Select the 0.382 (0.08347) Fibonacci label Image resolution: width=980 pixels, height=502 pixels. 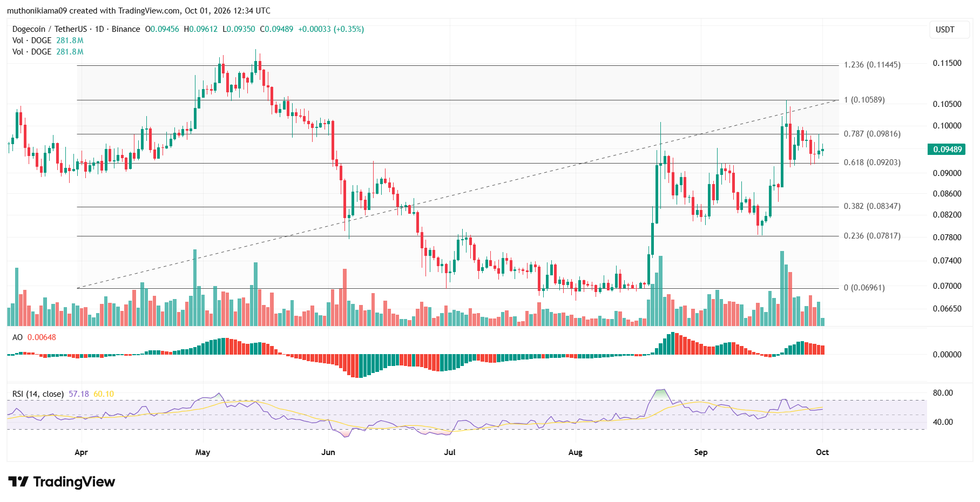click(872, 206)
